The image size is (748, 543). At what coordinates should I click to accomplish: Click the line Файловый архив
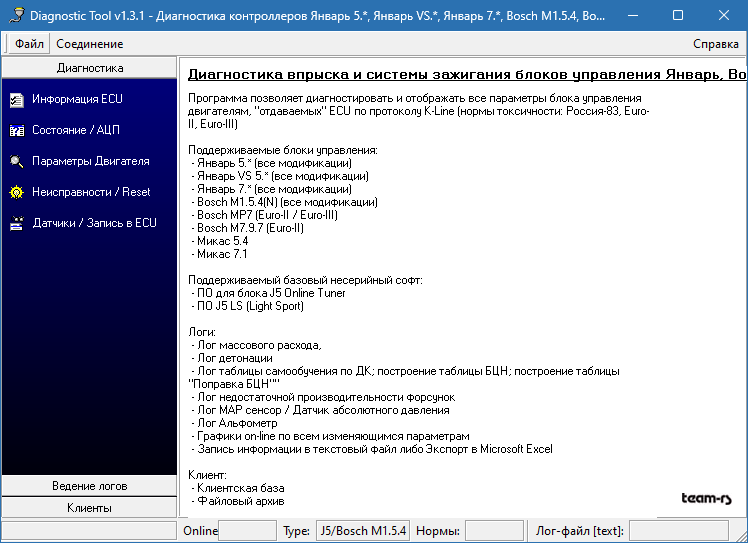click(x=238, y=501)
